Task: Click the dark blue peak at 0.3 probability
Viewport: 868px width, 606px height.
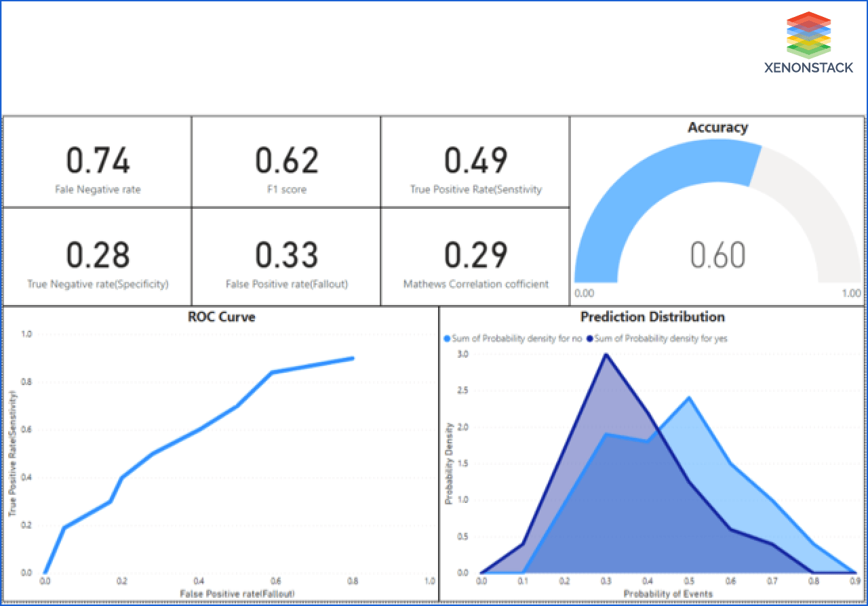Action: coord(606,355)
